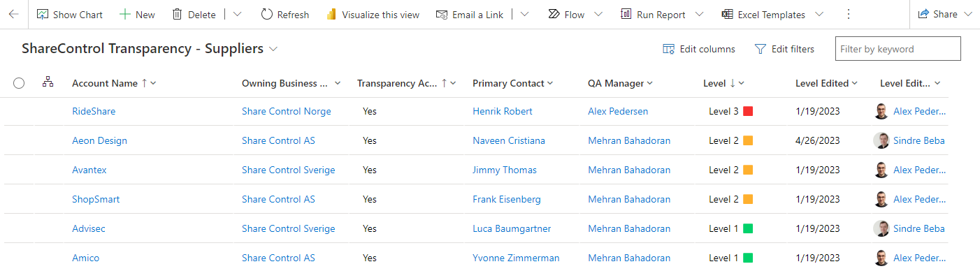Screen dimensions: 980x271
Task: Focus the Filter by keyword box
Action: pos(898,49)
